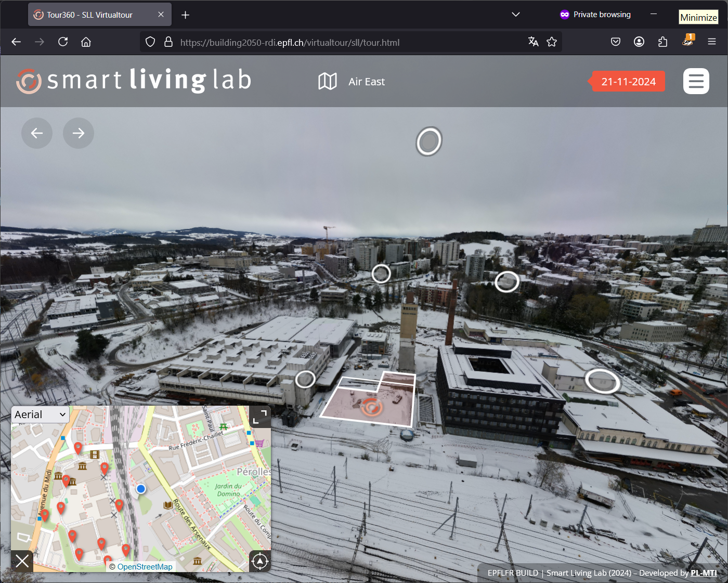The image size is (728, 583).
Task: View site security via the padlock icon
Action: pyautogui.click(x=168, y=42)
